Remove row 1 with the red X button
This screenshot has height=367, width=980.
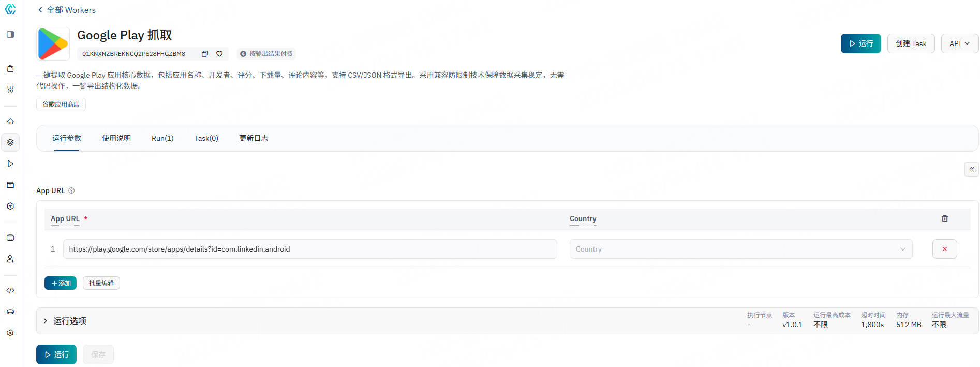944,249
